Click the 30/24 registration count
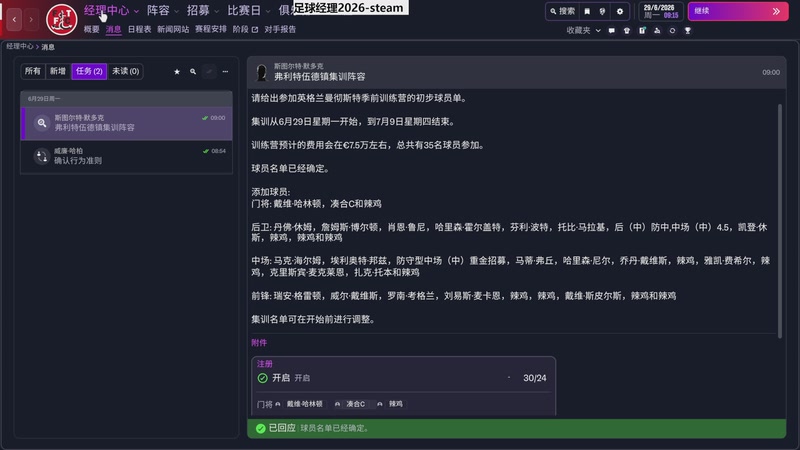The width and height of the screenshot is (800, 450). click(534, 378)
